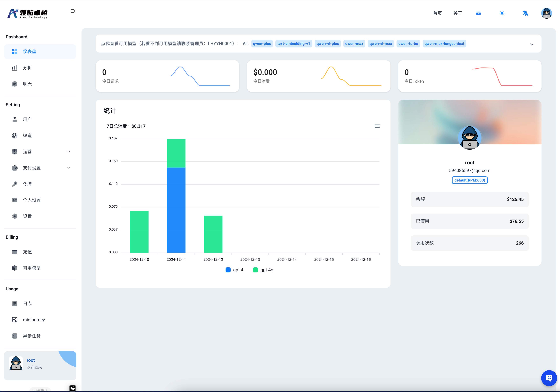
Task: Go to the 渠道 channels page
Action: click(27, 135)
